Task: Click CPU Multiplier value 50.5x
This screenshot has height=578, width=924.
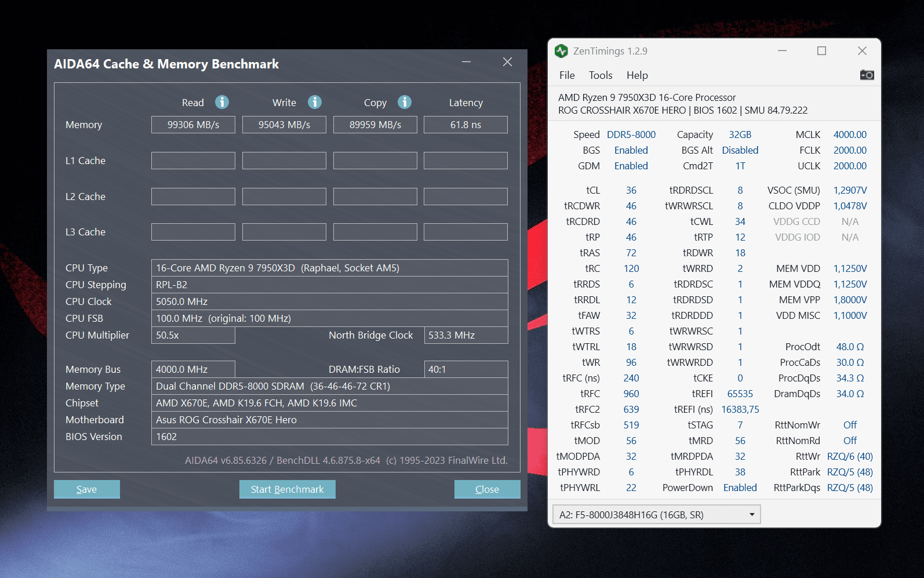Action: click(x=193, y=335)
